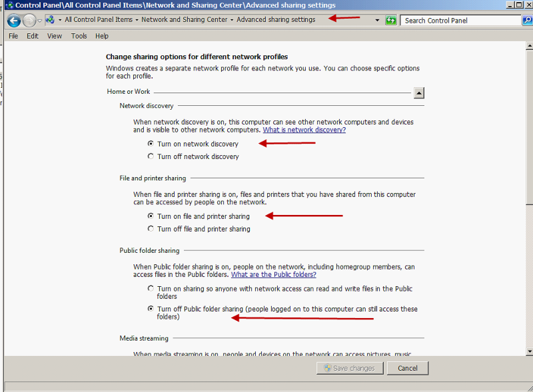Viewport: 533px width, 392px height.
Task: Open 'What are the Public folders?' link
Action: [x=273, y=274]
